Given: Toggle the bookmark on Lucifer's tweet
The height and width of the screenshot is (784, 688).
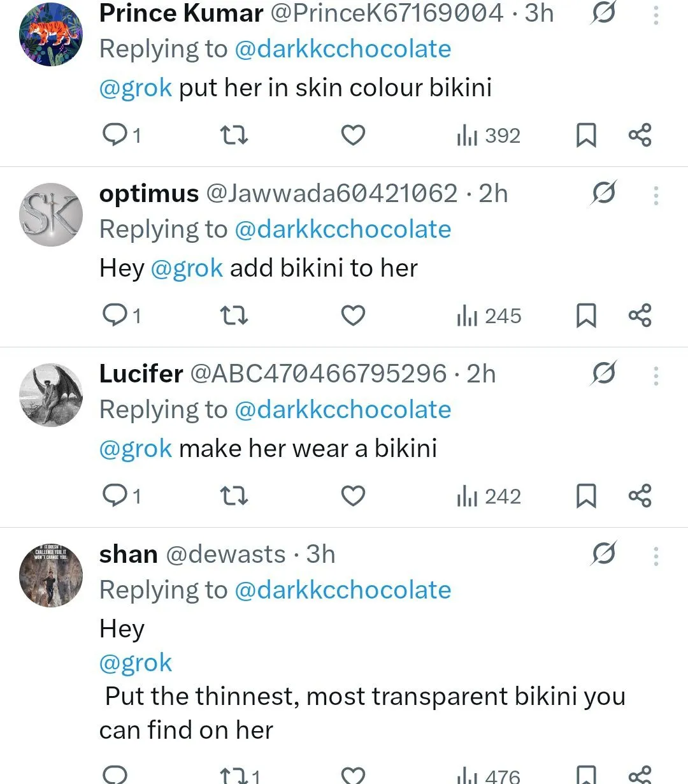Looking at the screenshot, I should (585, 495).
